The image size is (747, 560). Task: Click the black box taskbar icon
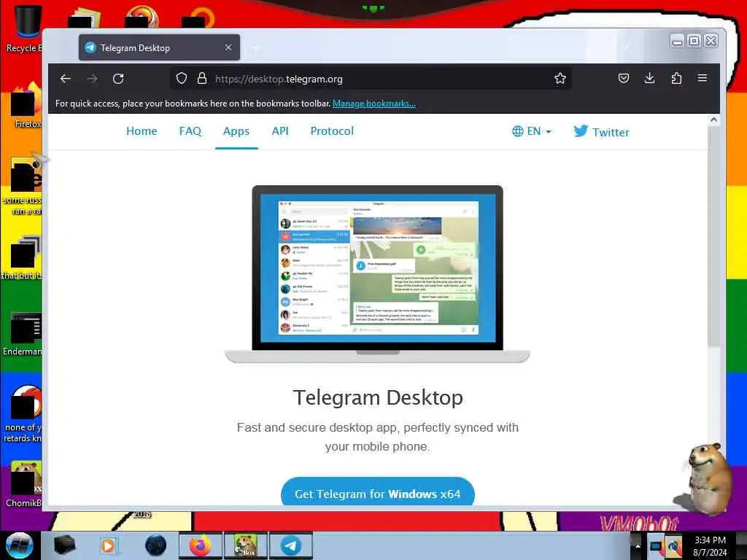coord(64,545)
